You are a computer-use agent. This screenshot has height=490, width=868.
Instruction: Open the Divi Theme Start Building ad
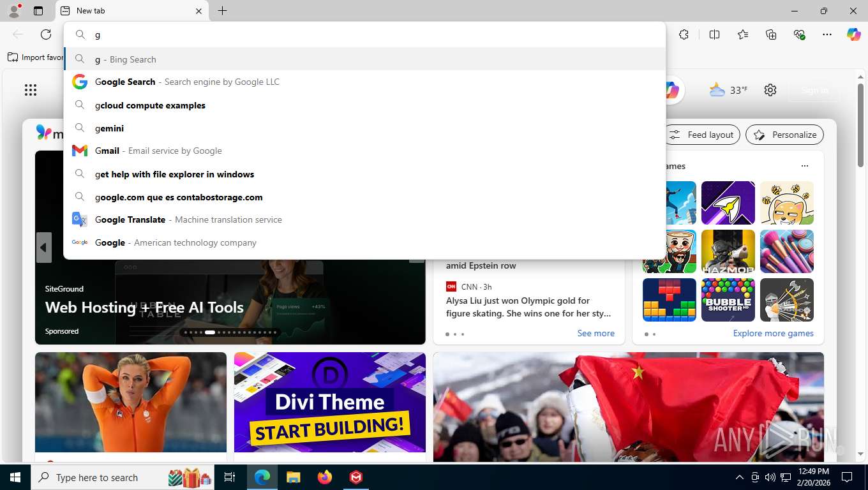[x=330, y=403]
